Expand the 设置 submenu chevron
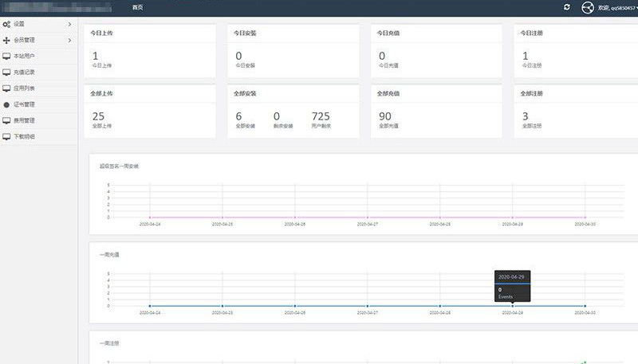The height and width of the screenshot is (364, 638). pos(69,24)
